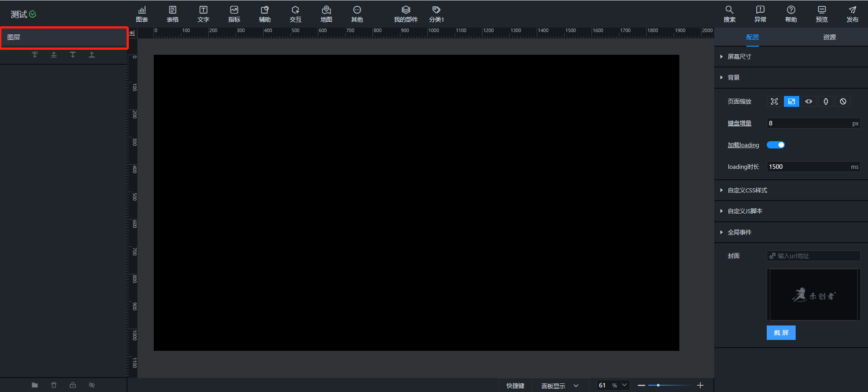868x392 pixels.
Task: Open the 面板显示 dropdown
Action: pos(560,386)
